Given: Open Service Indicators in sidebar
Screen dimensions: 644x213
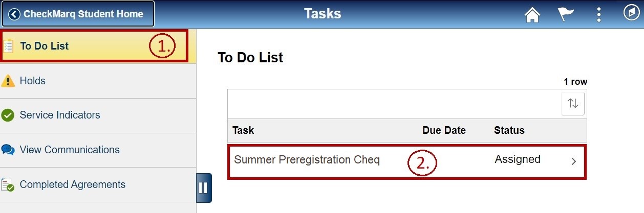Looking at the screenshot, I should tap(60, 115).
